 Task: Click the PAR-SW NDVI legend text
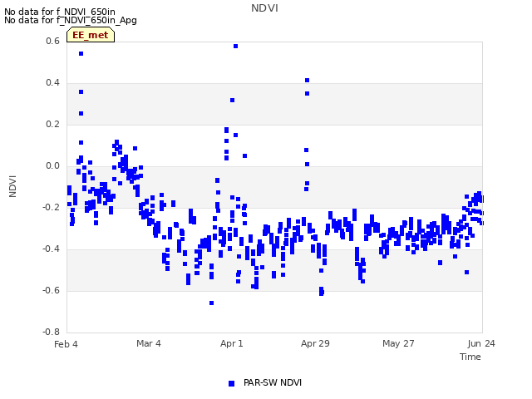click(273, 382)
